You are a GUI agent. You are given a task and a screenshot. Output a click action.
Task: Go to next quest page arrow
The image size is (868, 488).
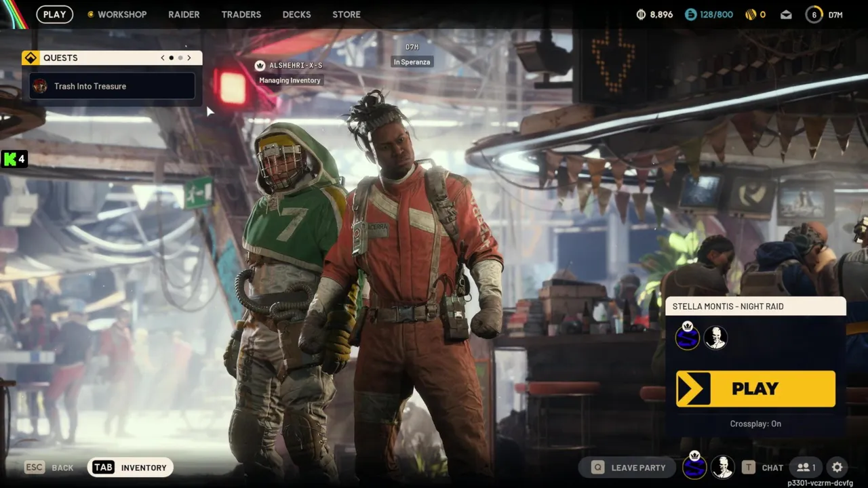[189, 58]
